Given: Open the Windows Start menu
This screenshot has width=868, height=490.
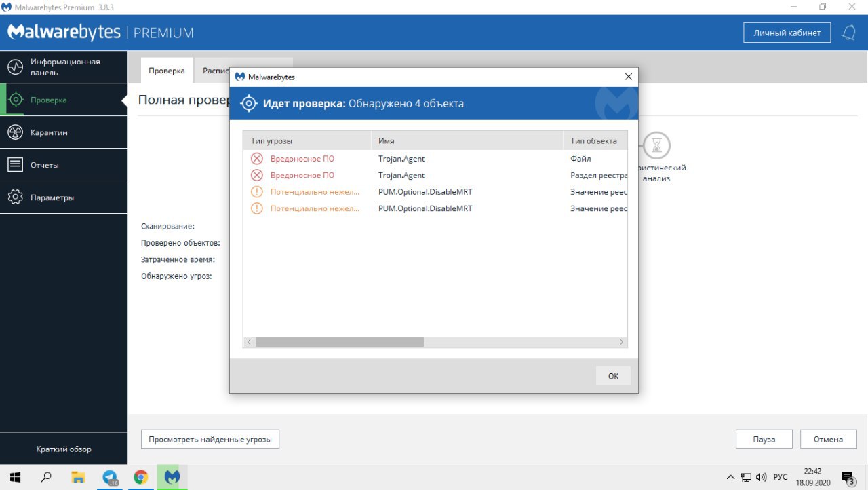Looking at the screenshot, I should pos(16,477).
